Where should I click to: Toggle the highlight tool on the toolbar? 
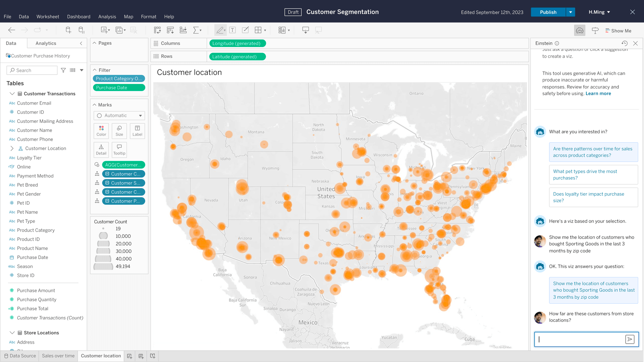(221, 30)
